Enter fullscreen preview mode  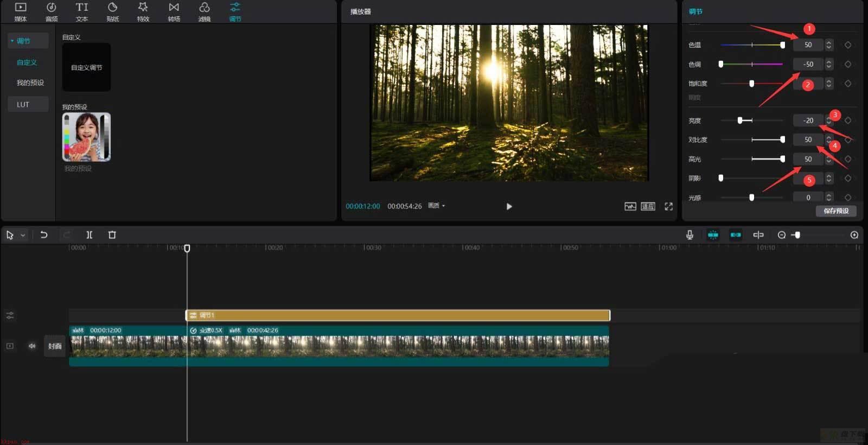pos(669,206)
